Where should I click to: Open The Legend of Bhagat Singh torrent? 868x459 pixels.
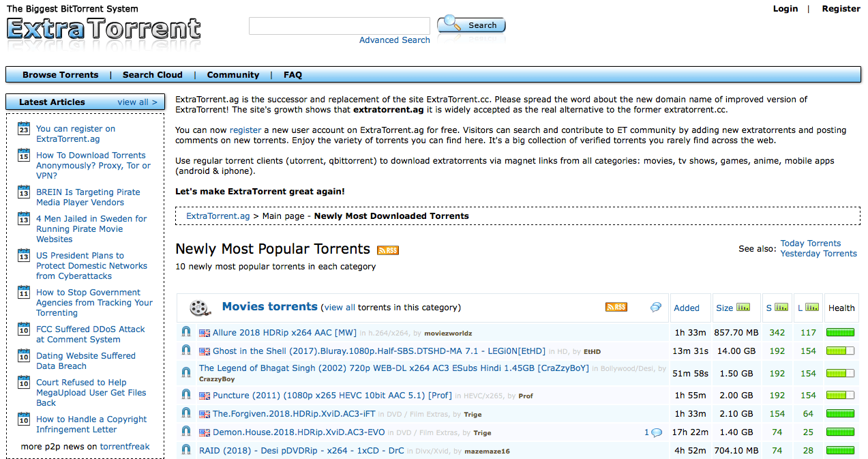[394, 368]
